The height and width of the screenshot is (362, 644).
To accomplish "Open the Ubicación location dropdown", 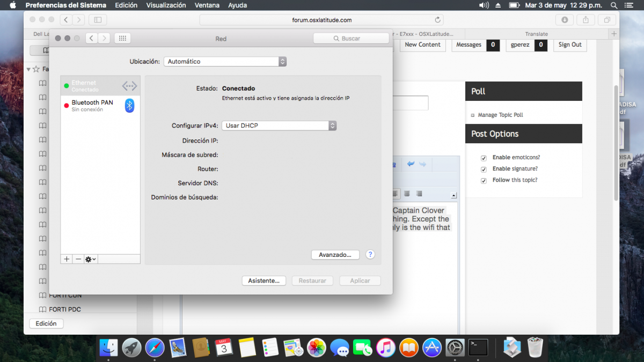I will pyautogui.click(x=225, y=62).
